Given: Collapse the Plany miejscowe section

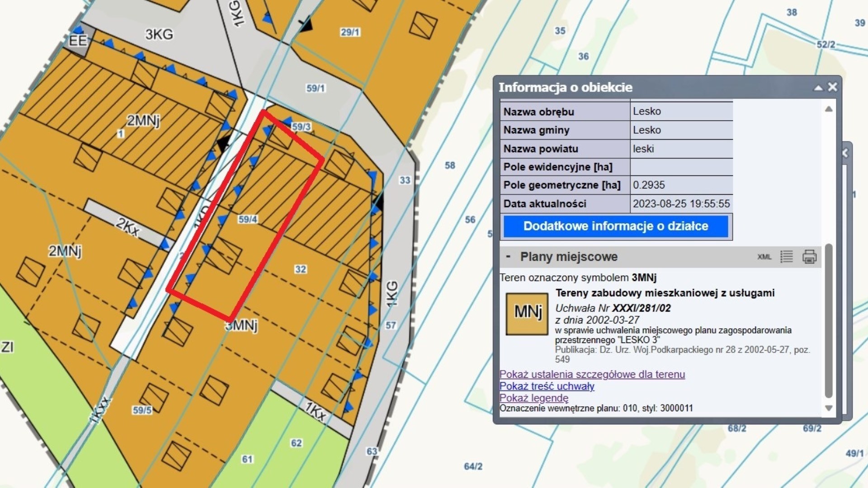Looking at the screenshot, I should tap(508, 257).
